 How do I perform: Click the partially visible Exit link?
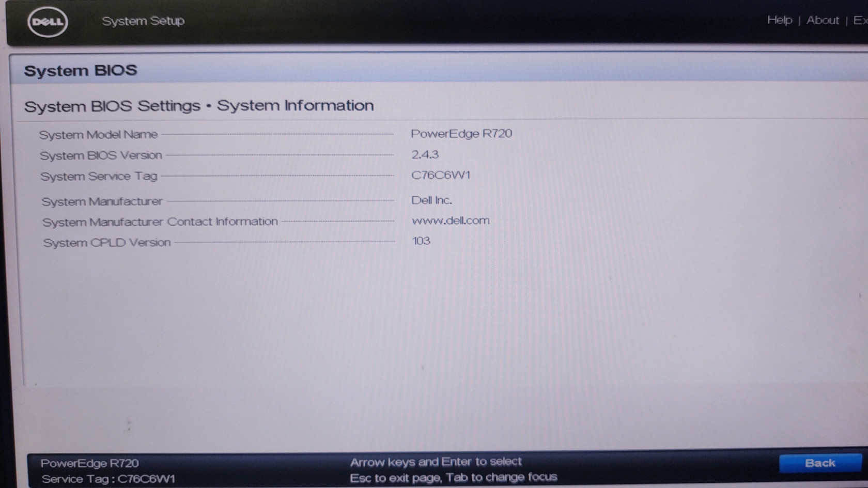[860, 20]
